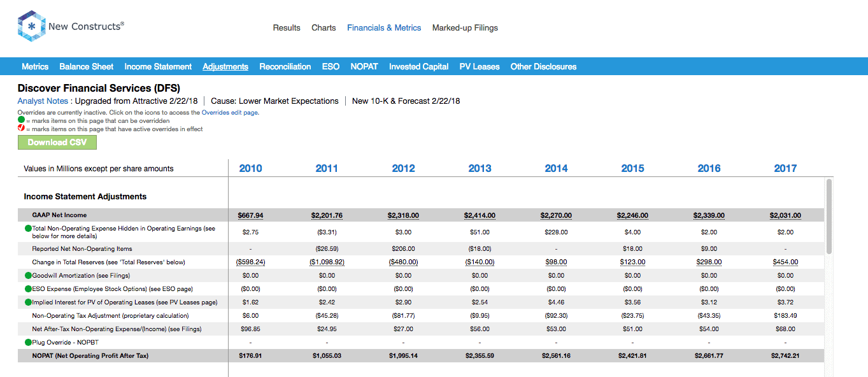Click Net After-Tax Non-Operating Expense 2010 value $96.85
This screenshot has height=377, width=868.
(250, 329)
